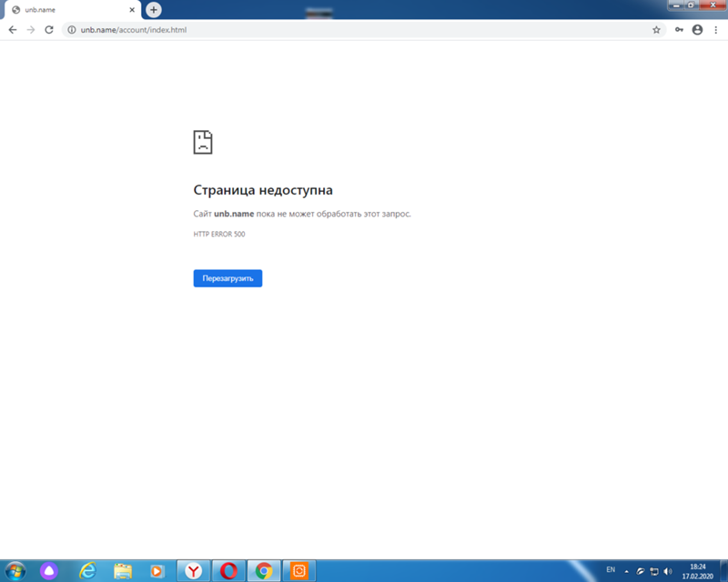The image size is (728, 582).
Task: Open a new tab with the plus button
Action: [x=154, y=9]
